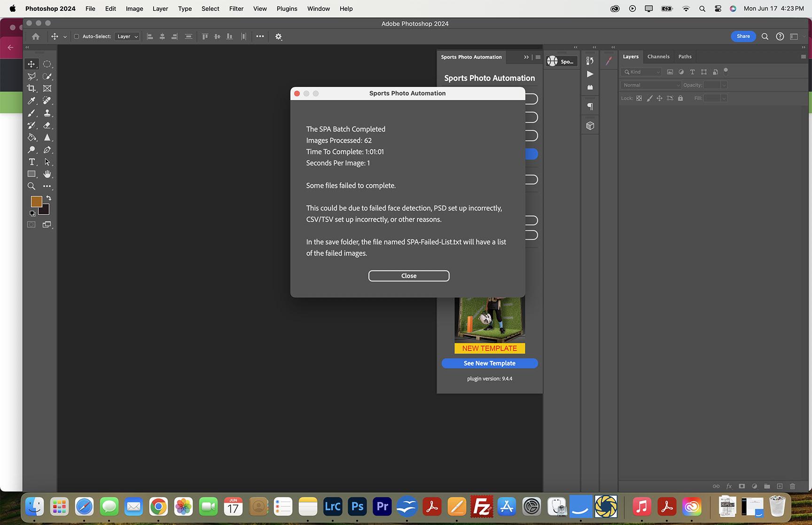Select the Paint Bucket tool

[x=31, y=138]
